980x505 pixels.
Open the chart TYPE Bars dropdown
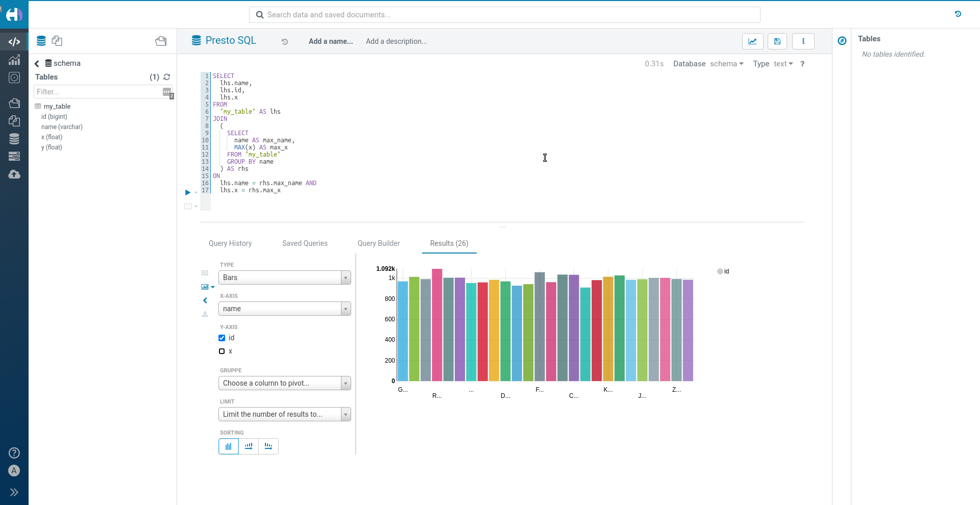[284, 277]
